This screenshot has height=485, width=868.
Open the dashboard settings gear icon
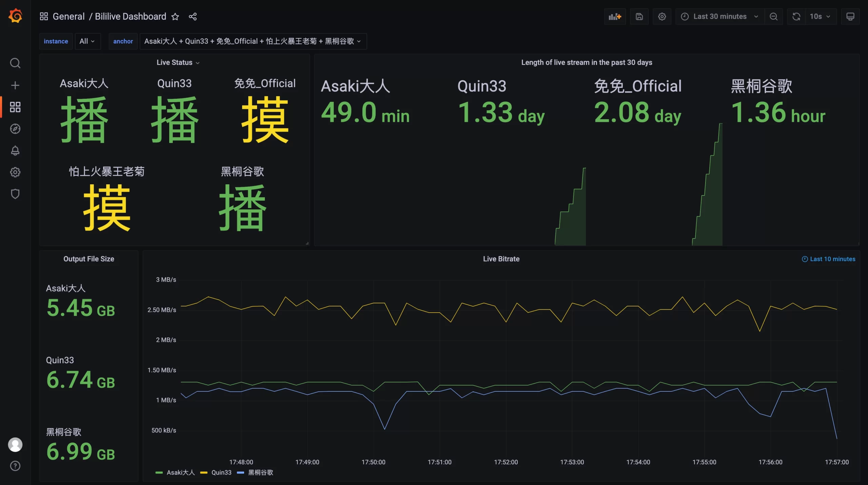point(662,17)
